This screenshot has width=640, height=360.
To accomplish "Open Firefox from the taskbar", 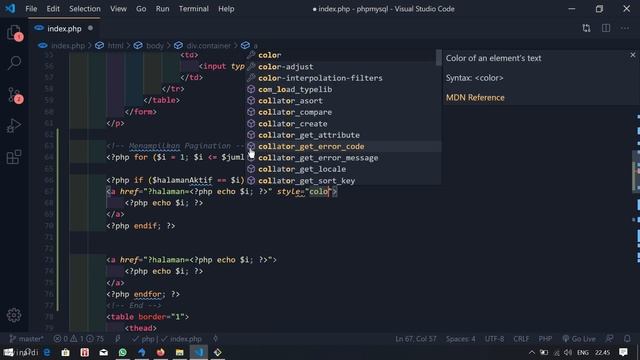I will click(x=160, y=352).
